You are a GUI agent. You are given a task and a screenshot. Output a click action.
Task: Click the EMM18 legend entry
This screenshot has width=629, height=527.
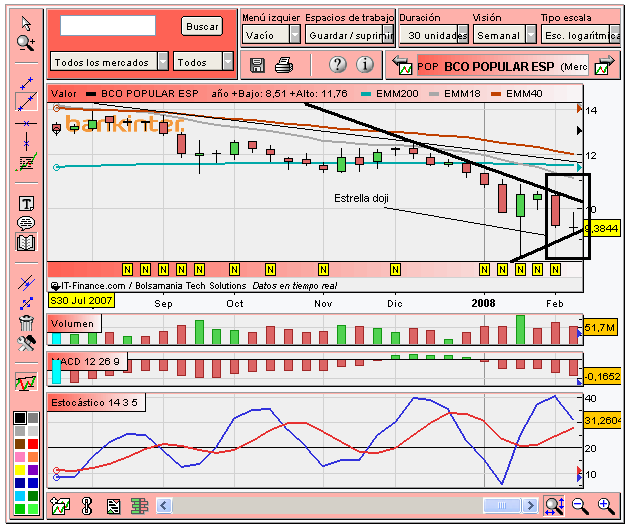point(455,93)
